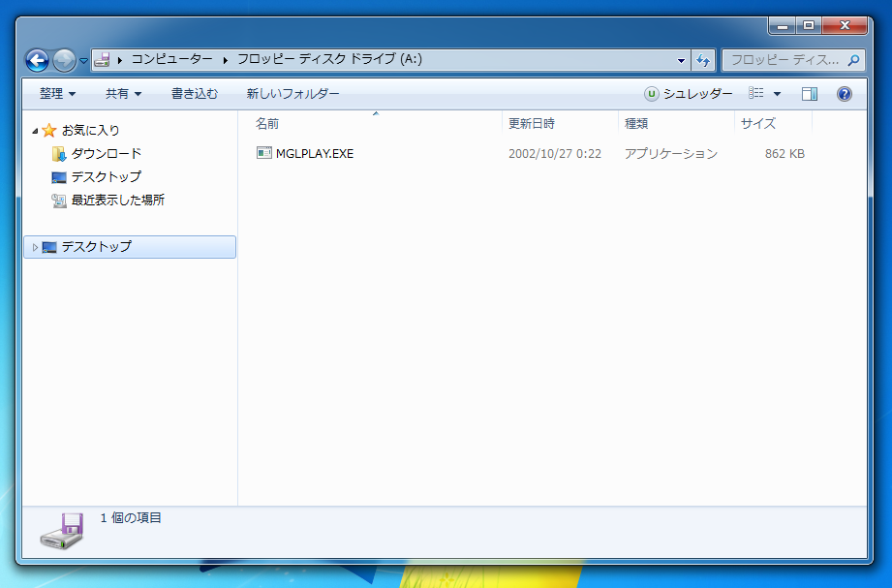Open recent pages dropdown next to Forward
The image size is (892, 588).
pyautogui.click(x=83, y=60)
